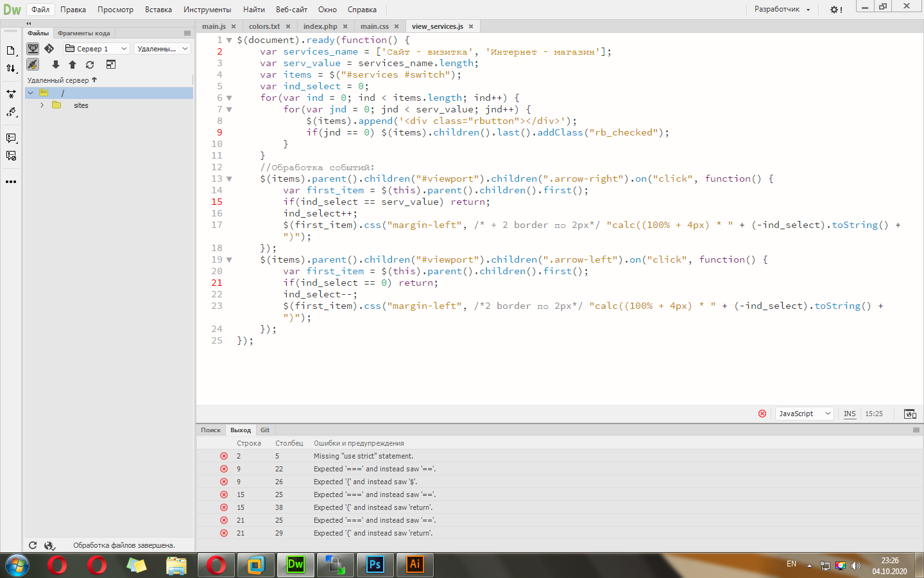924x578 pixels.
Task: Open documents icon in left toolbar
Action: point(11,50)
